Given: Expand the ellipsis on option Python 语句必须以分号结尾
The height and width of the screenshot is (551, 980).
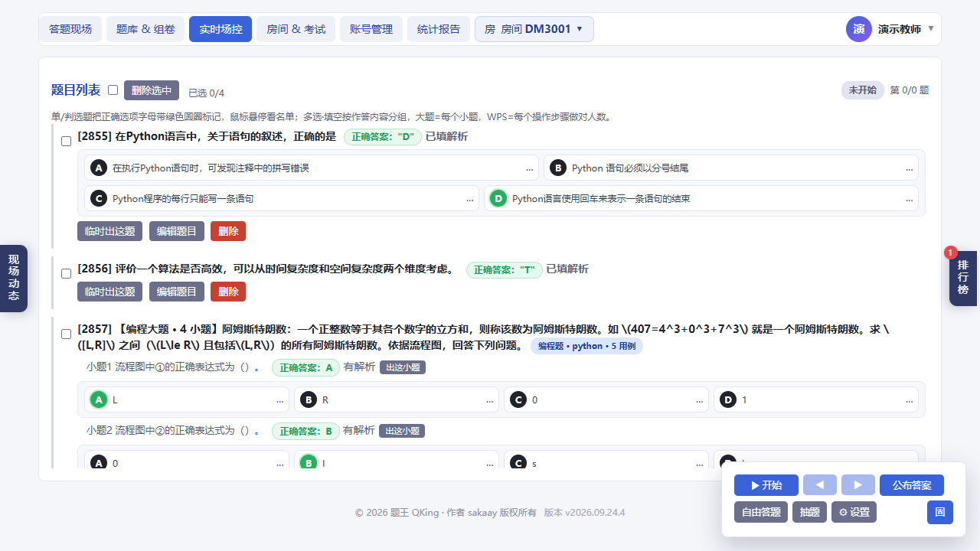Looking at the screenshot, I should [910, 168].
